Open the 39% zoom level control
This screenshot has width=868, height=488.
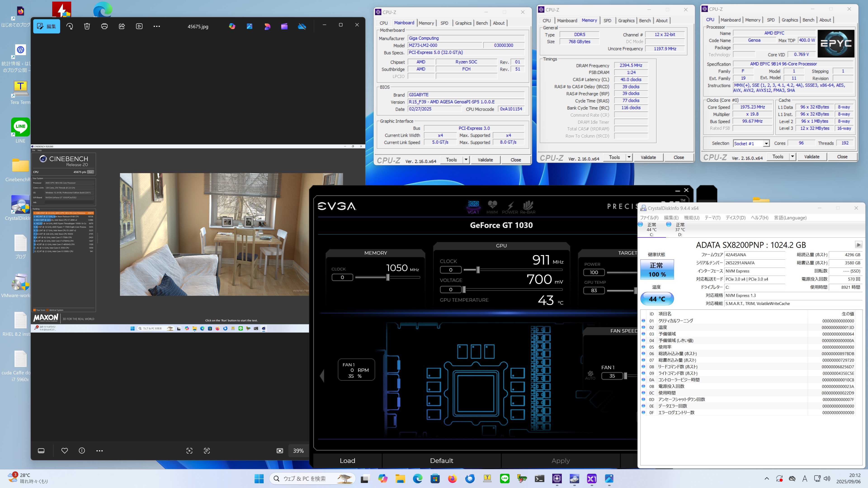(x=298, y=451)
